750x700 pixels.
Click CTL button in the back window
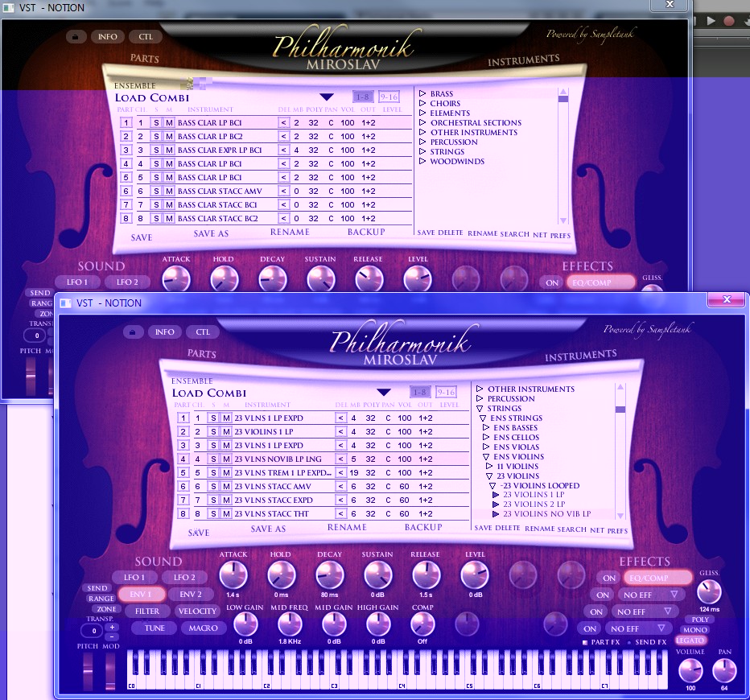(x=146, y=37)
